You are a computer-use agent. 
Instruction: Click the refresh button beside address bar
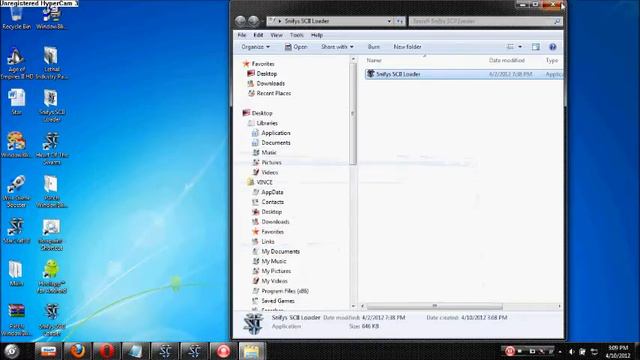pos(400,21)
